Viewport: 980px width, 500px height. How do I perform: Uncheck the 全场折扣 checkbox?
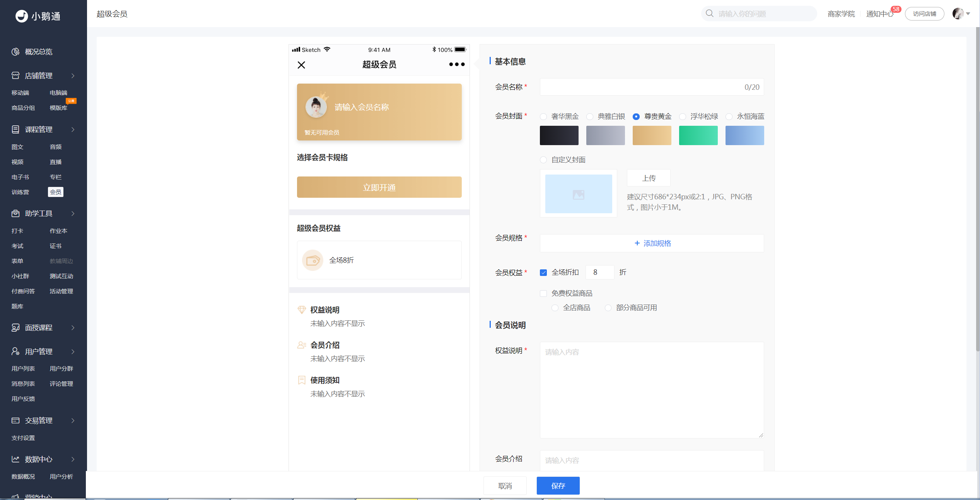click(543, 272)
